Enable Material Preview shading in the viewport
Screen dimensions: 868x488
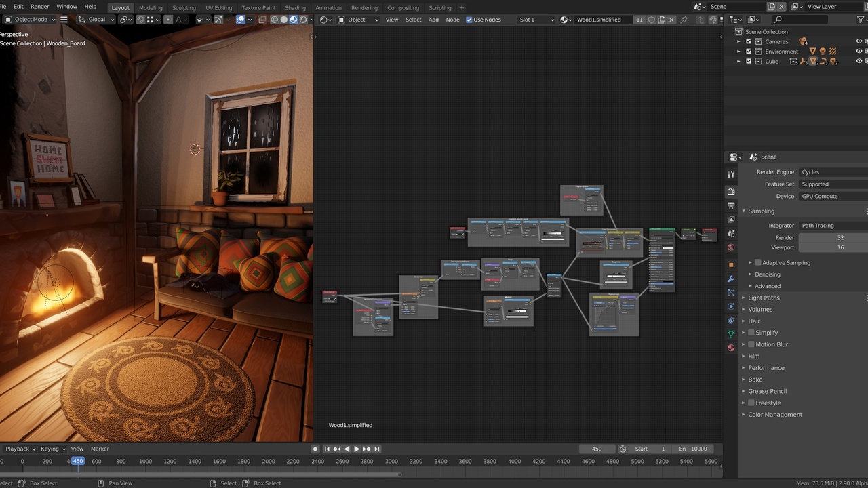pos(294,19)
